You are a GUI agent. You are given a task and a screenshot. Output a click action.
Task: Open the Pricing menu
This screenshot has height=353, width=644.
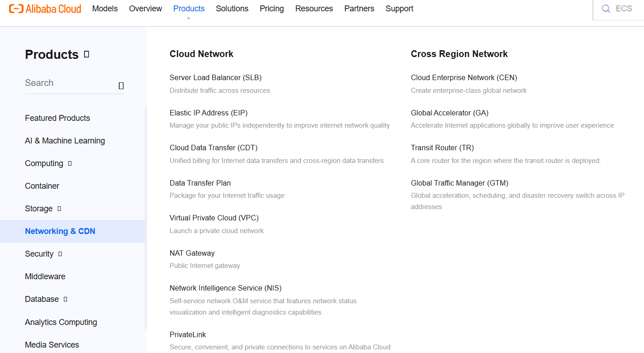272,9
